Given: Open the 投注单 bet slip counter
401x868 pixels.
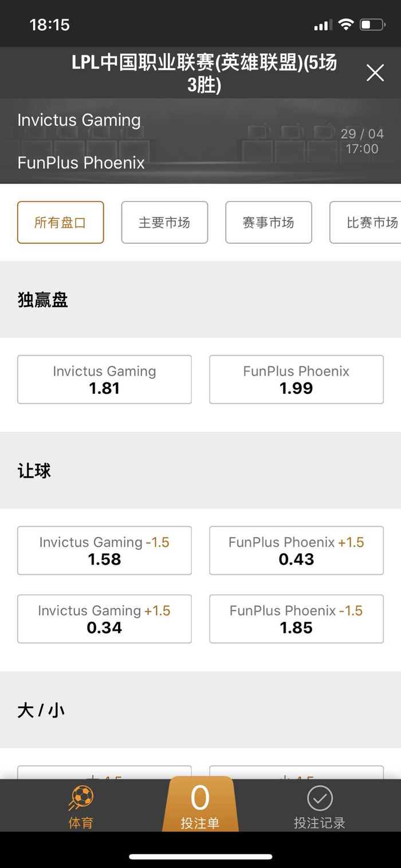Looking at the screenshot, I should tap(200, 806).
